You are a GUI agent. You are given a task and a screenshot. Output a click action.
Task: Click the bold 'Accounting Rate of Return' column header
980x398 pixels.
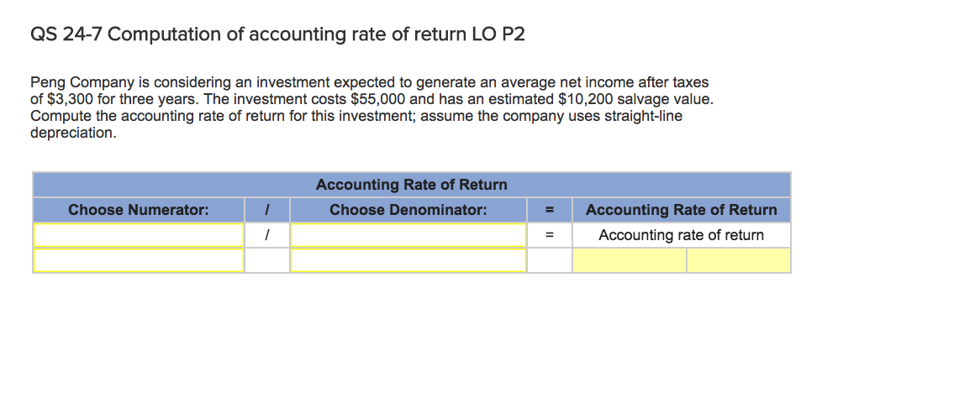coord(681,210)
